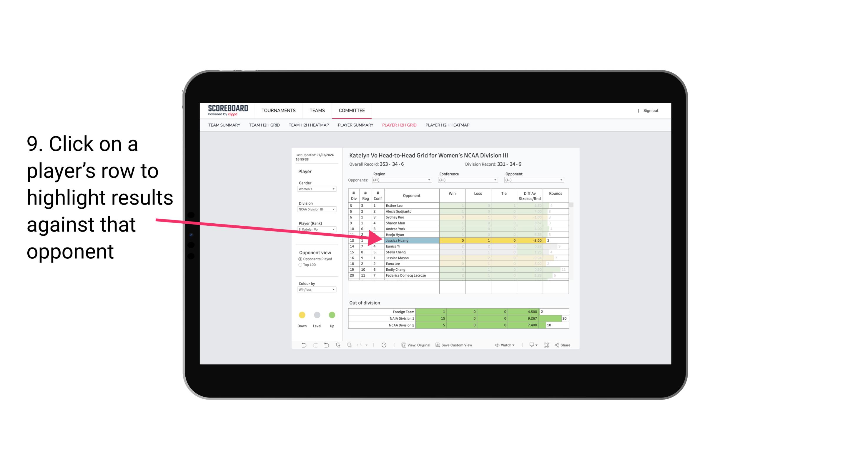This screenshot has height=467, width=868.
Task: Click the redo icon in toolbar
Action: click(x=315, y=346)
